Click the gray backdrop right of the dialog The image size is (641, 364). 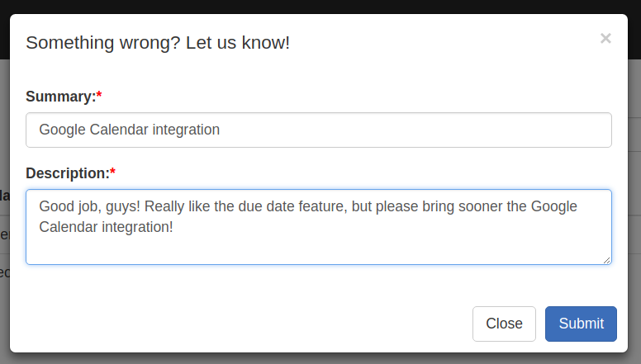pos(634,204)
